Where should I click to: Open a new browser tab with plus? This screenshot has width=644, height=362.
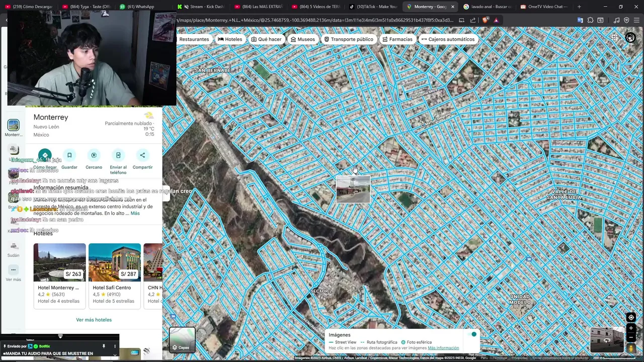point(579,7)
